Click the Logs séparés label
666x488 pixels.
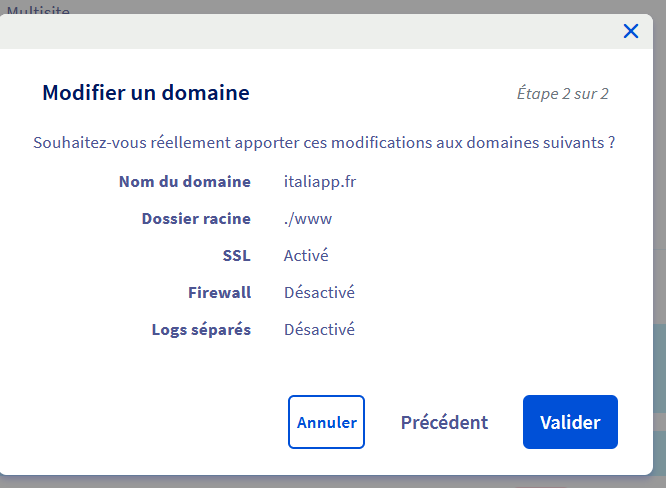201,330
